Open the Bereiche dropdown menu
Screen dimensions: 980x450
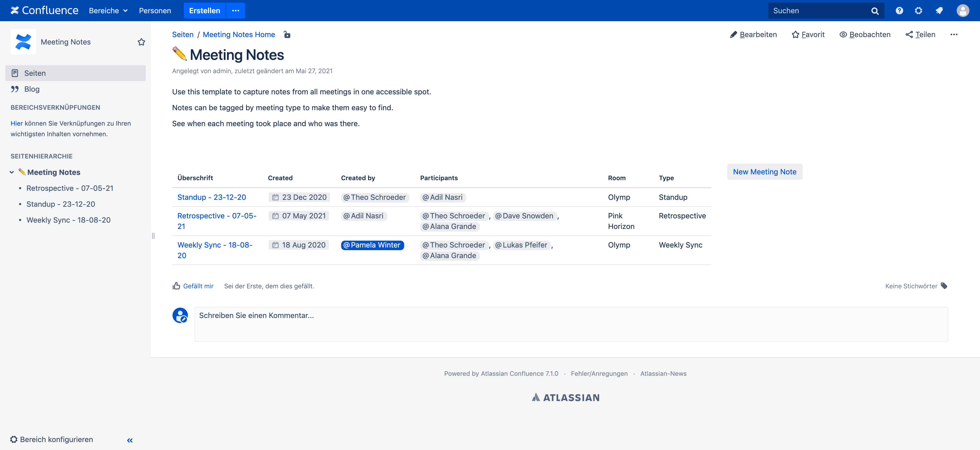[108, 11]
